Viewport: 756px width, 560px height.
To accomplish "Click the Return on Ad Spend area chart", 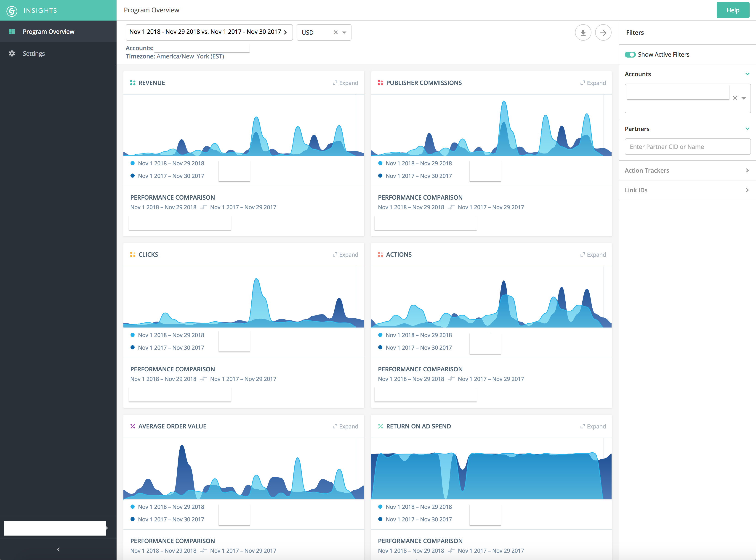I will pyautogui.click(x=491, y=469).
